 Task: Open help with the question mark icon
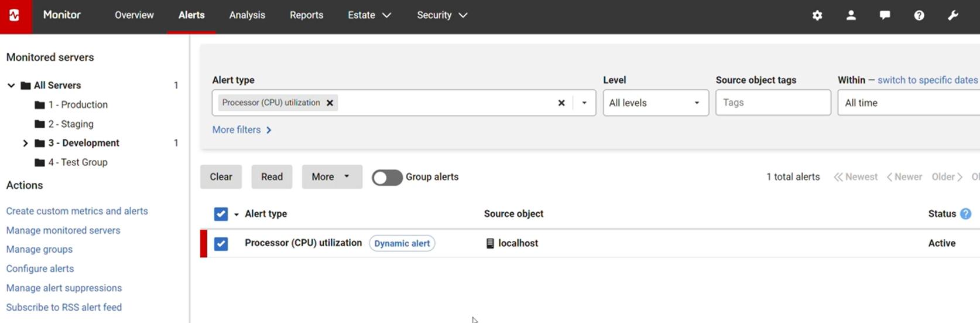(x=919, y=16)
